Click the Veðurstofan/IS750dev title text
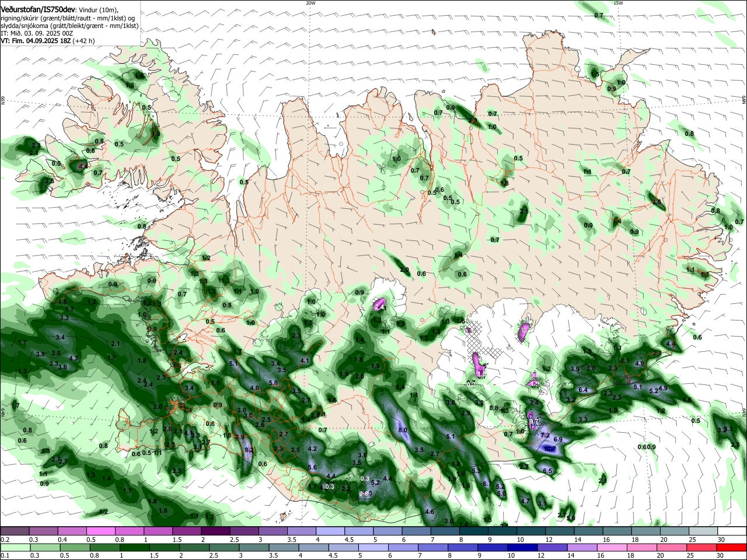This screenshot has width=747, height=560. click(37, 9)
